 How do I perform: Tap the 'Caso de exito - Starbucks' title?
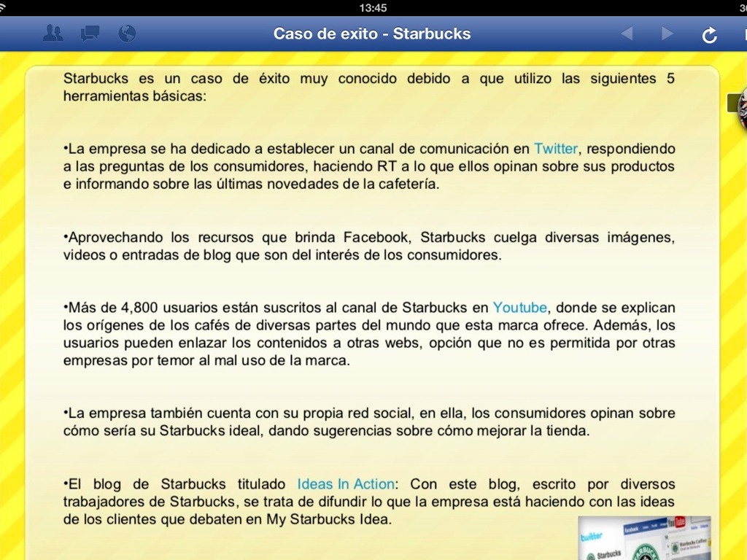click(372, 34)
